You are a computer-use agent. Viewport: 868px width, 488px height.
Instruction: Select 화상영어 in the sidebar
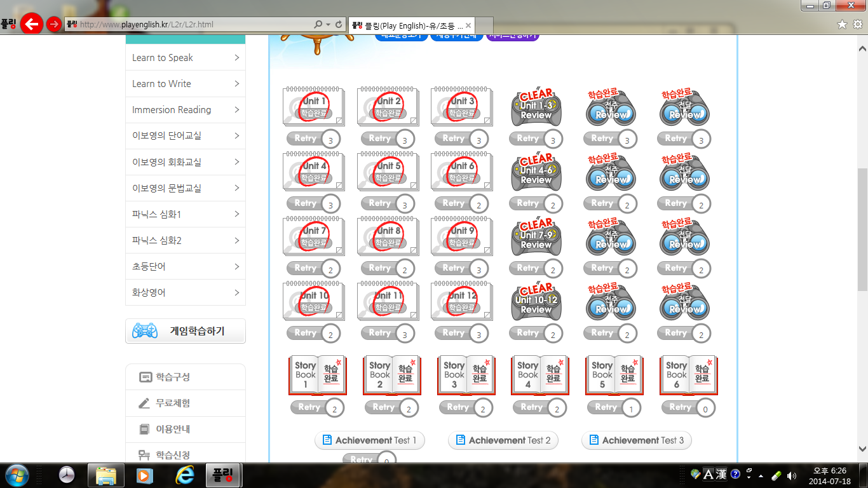pos(186,292)
